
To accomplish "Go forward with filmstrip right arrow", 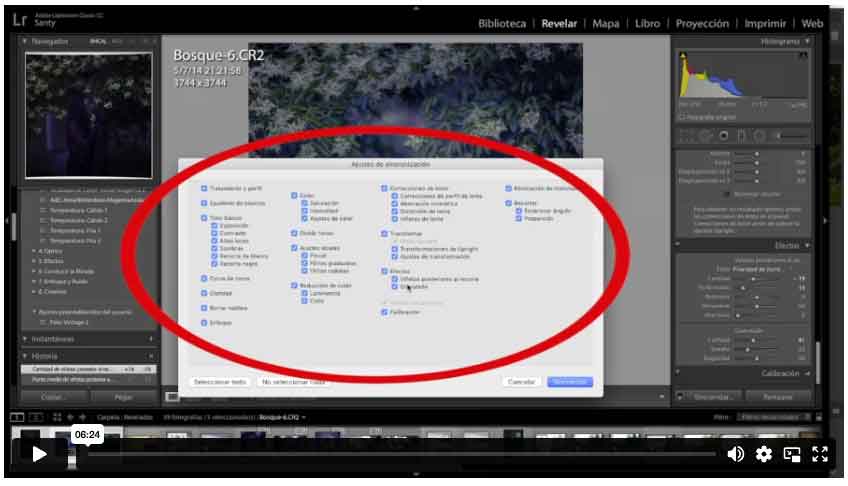I will point(82,417).
